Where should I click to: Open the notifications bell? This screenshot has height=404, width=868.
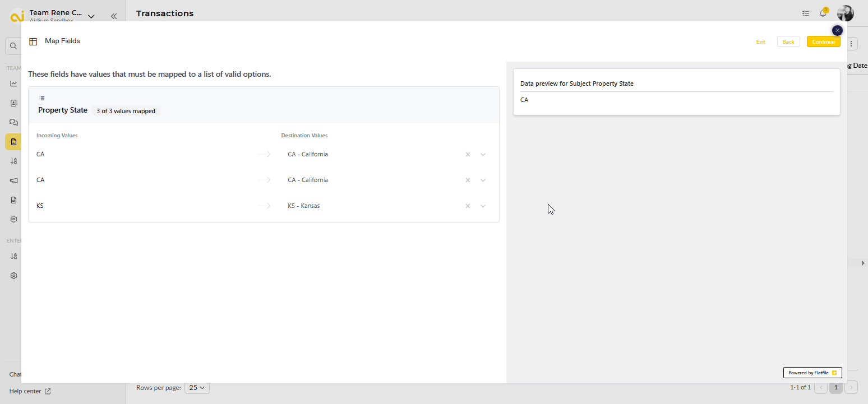(x=823, y=13)
